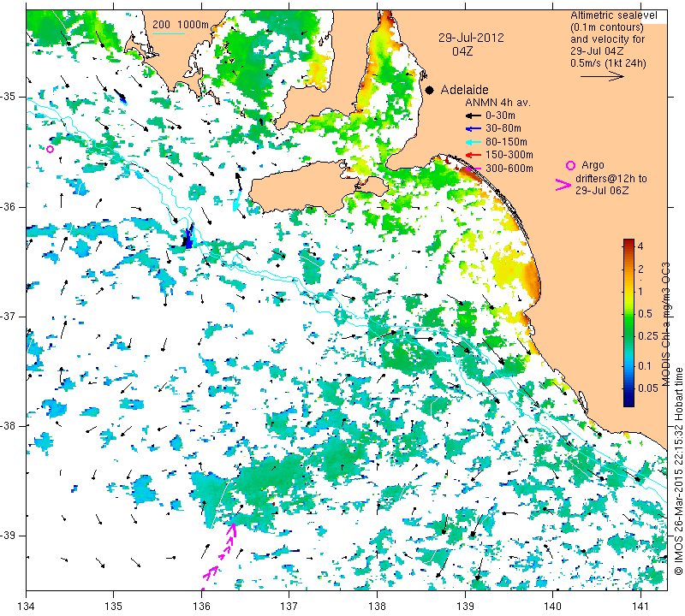
Task: Click the color bar value "0.05"
Action: point(648,388)
